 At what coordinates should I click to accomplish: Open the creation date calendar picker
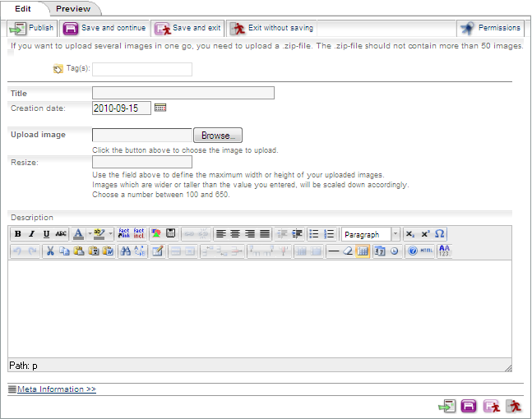[x=160, y=108]
